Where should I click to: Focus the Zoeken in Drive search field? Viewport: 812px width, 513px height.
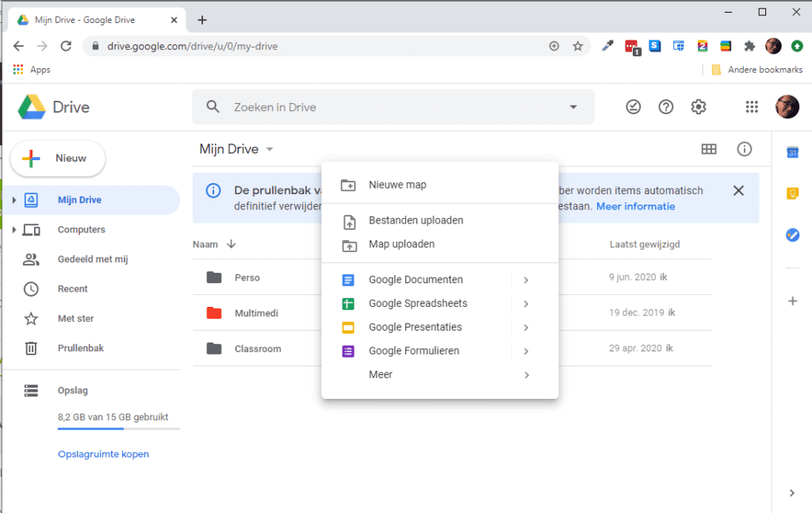coord(393,107)
